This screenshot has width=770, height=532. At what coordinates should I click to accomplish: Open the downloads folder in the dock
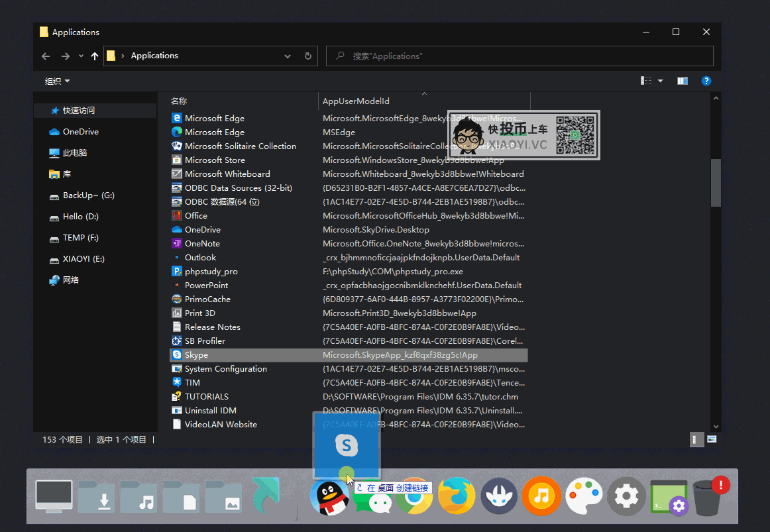pyautogui.click(x=96, y=497)
